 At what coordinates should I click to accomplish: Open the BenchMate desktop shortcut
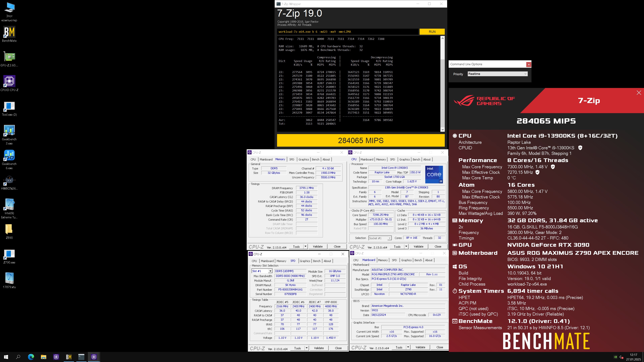tap(9, 34)
